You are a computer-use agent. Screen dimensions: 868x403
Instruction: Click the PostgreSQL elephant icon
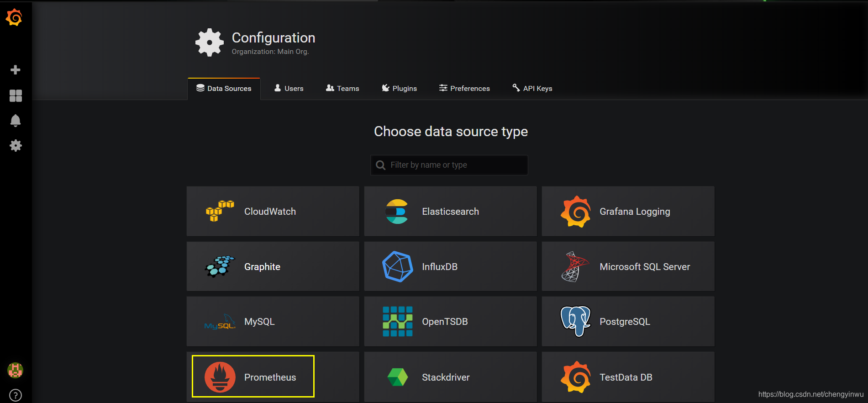pyautogui.click(x=575, y=322)
